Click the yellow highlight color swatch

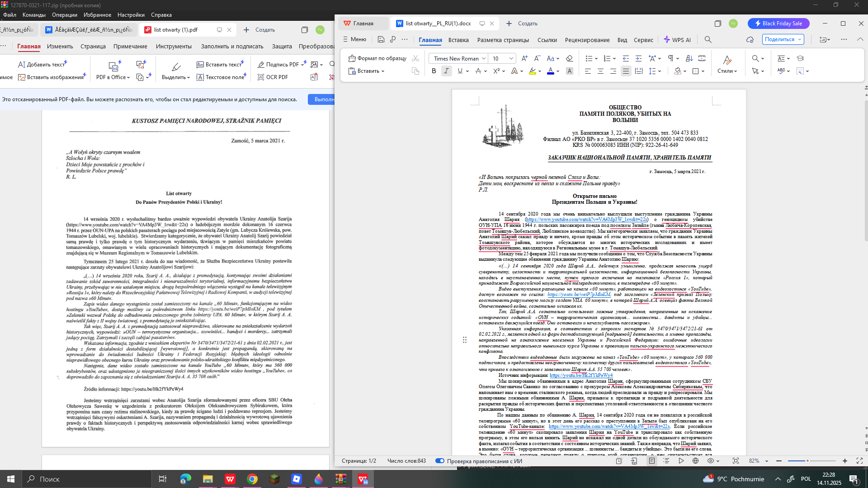pyautogui.click(x=533, y=71)
